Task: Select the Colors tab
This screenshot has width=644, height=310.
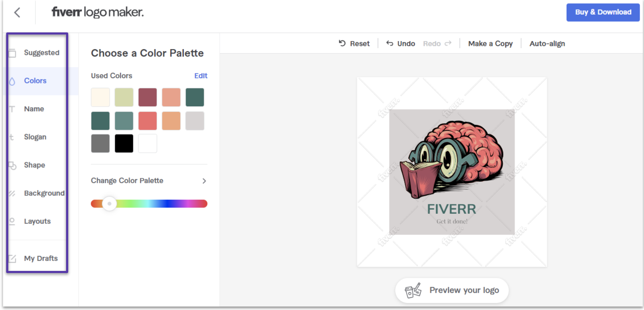Action: (x=35, y=81)
